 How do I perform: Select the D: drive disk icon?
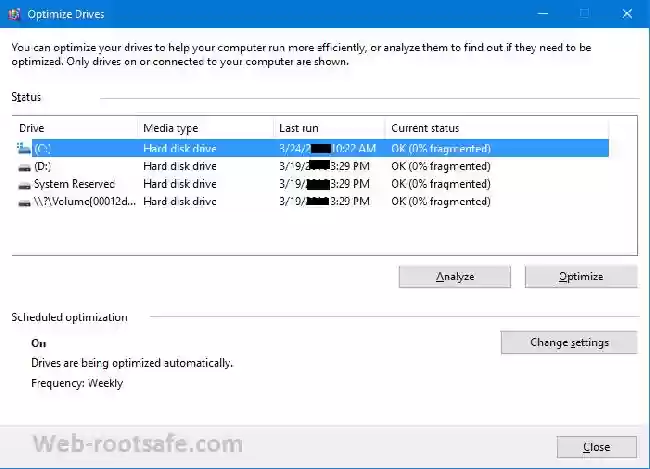pos(24,167)
